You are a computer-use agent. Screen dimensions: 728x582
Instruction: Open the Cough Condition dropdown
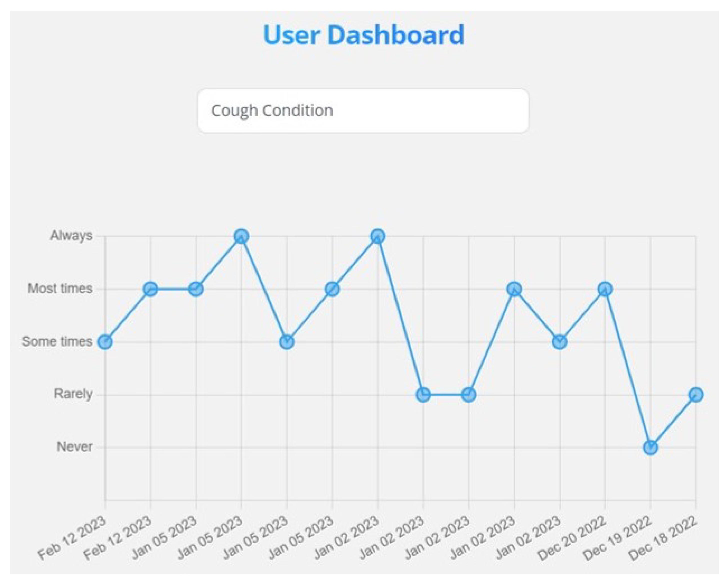pos(363,110)
